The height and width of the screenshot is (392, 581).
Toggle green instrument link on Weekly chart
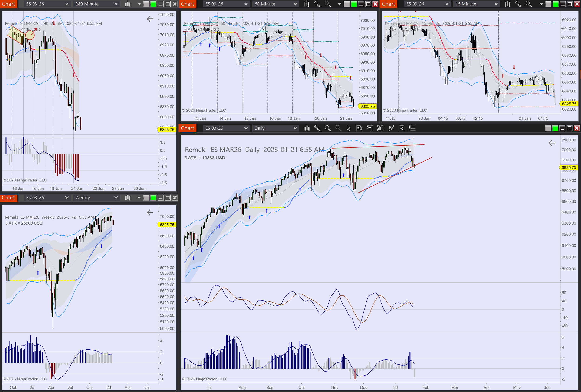point(153,198)
